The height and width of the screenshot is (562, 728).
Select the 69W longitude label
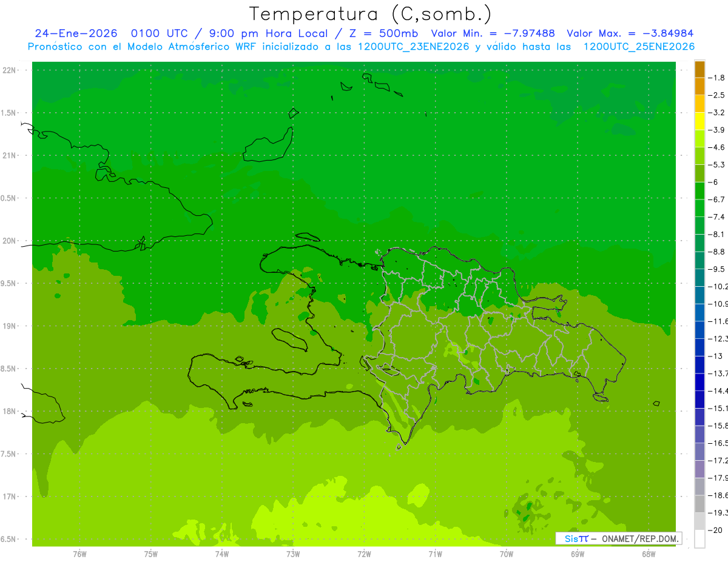pyautogui.click(x=578, y=554)
